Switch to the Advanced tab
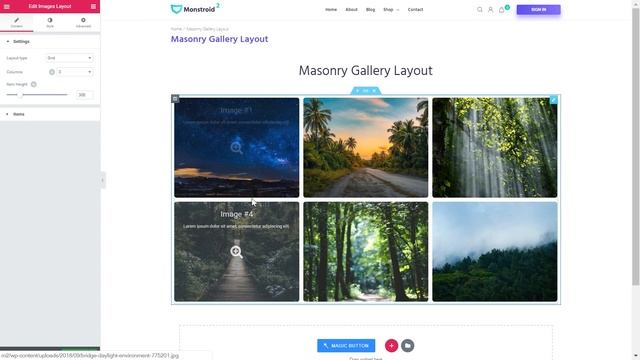This screenshot has width=640, height=360. click(83, 22)
